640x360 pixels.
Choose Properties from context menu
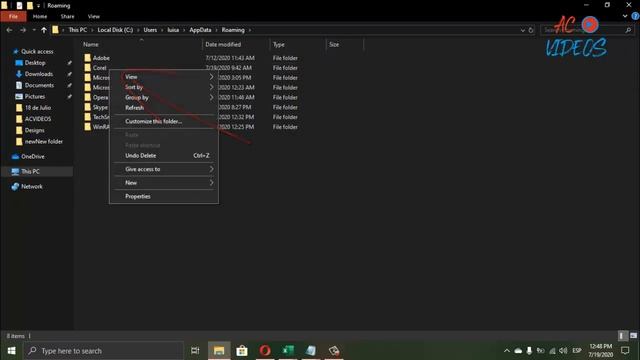tap(164, 196)
